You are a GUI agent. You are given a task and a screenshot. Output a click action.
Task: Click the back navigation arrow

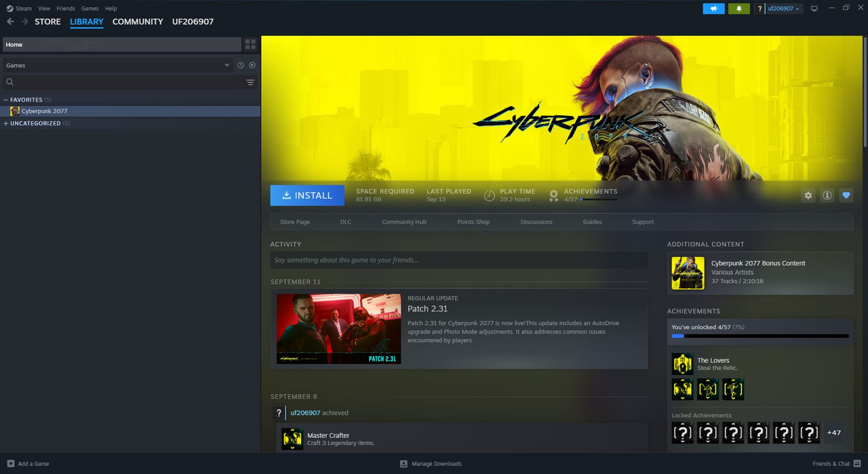point(10,22)
